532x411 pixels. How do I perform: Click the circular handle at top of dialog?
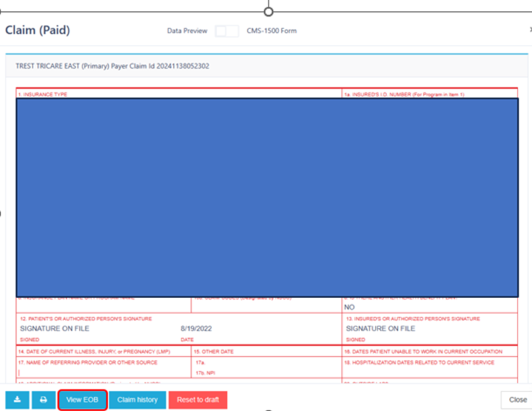[269, 10]
